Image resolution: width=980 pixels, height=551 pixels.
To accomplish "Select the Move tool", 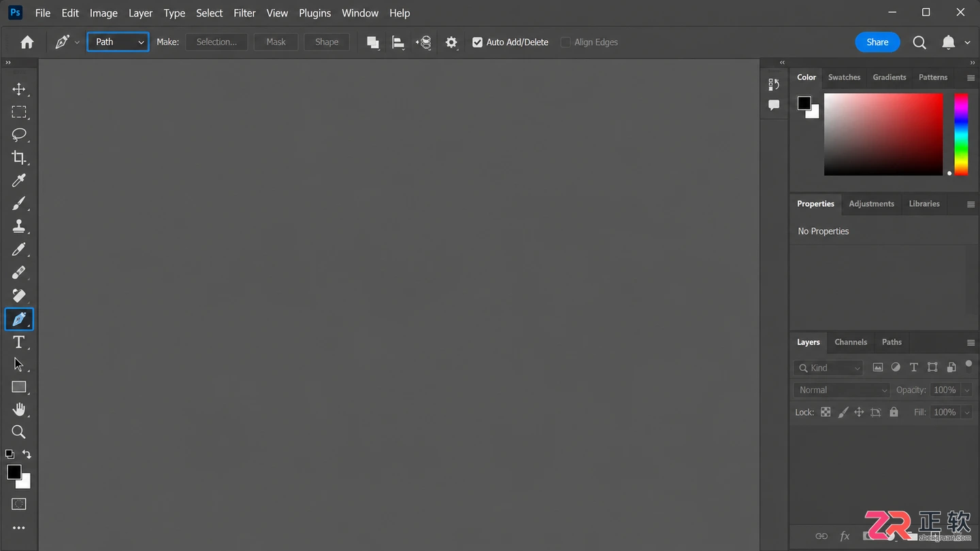I will tap(19, 89).
